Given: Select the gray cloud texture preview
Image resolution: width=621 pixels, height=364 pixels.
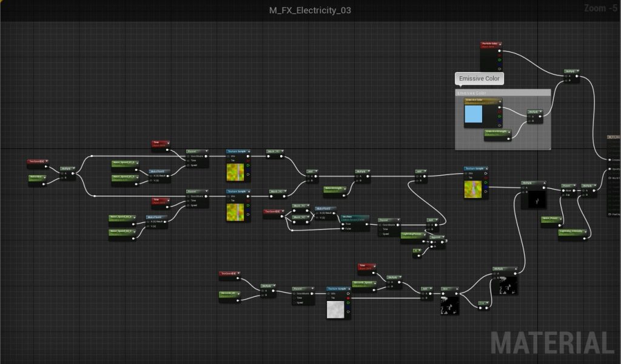Looking at the screenshot, I should pos(335,309).
